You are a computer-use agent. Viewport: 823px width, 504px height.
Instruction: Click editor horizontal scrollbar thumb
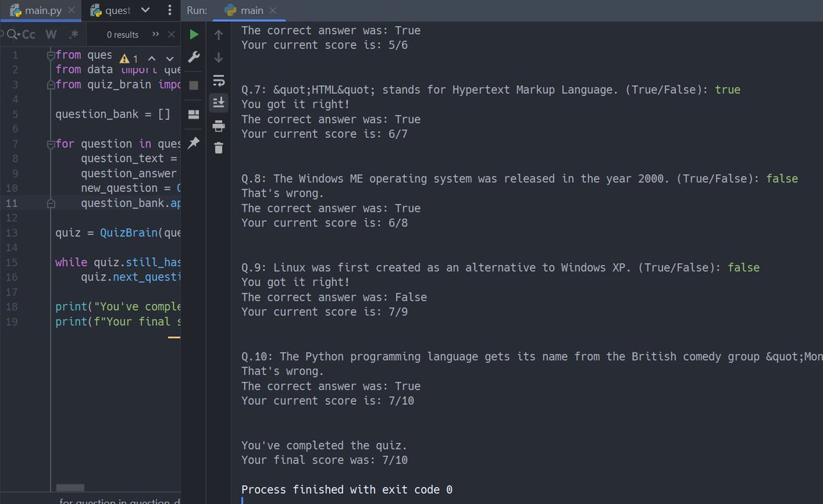[71, 488]
